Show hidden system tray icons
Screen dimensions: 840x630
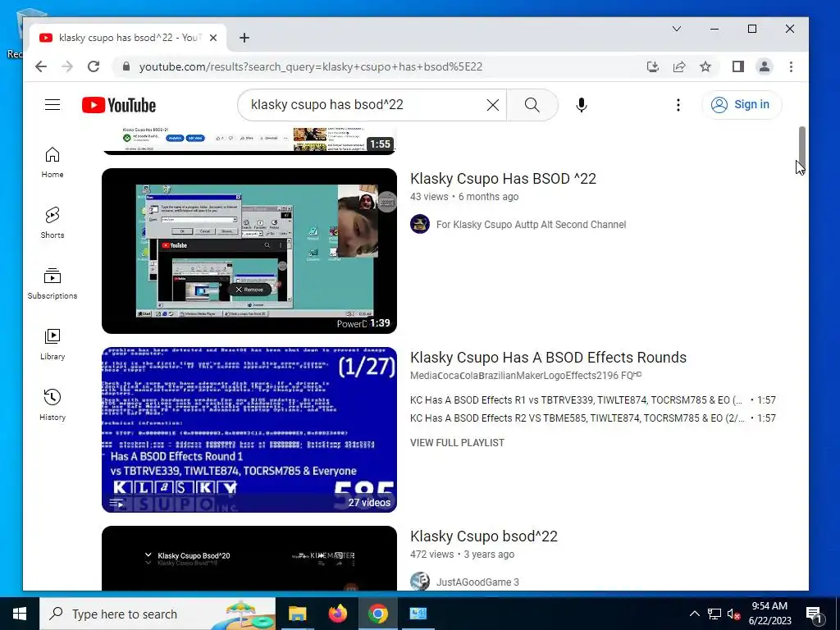pos(694,614)
